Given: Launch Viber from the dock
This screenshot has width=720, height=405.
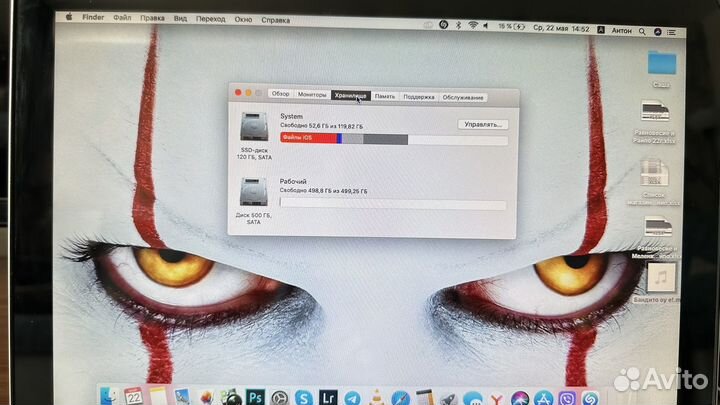Looking at the screenshot, I should point(568,399).
